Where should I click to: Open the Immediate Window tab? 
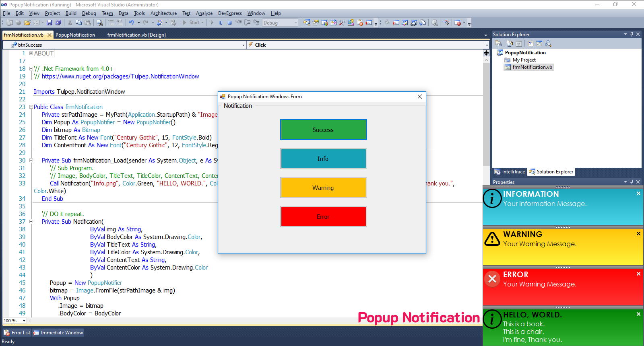point(58,333)
